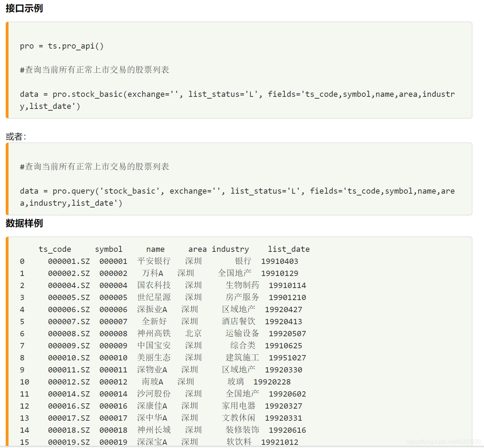Click the industry column header

pos(230,249)
